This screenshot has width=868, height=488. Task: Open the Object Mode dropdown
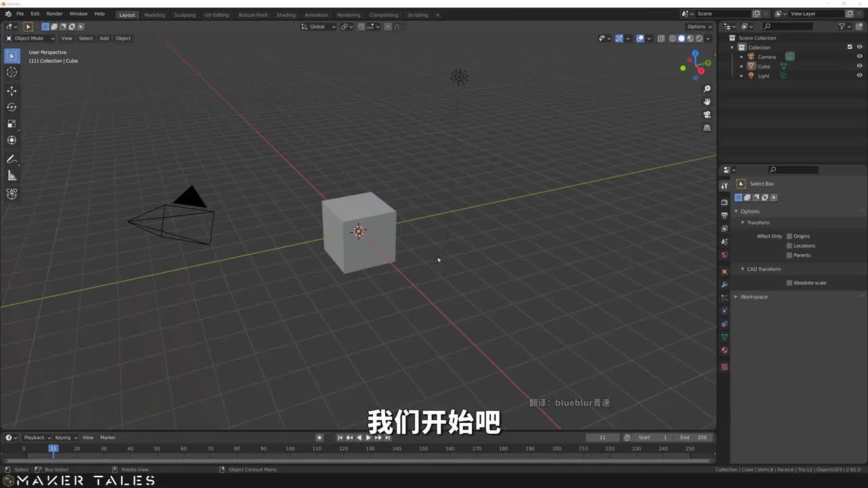[30, 39]
